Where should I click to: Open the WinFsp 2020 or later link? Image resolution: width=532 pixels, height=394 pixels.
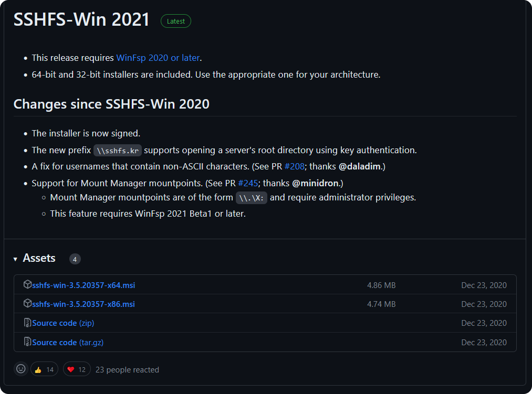tap(158, 58)
